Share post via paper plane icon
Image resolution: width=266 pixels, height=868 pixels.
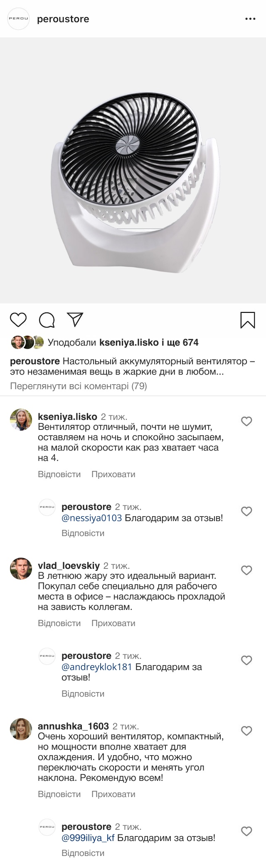click(75, 319)
